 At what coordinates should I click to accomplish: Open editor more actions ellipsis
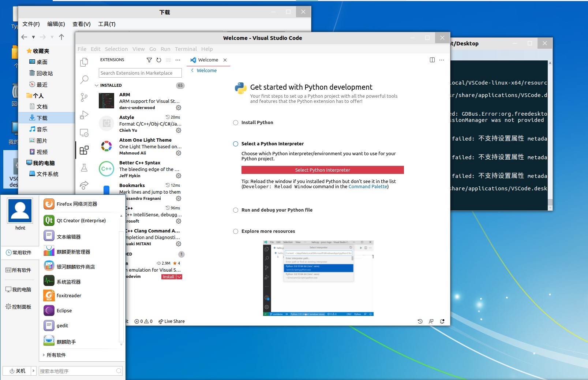coord(442,60)
